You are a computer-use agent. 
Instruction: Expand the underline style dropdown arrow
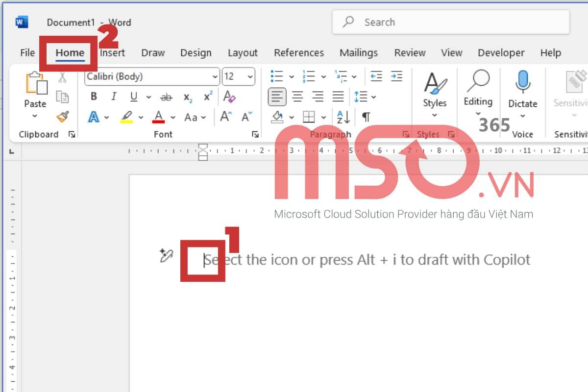click(x=148, y=97)
